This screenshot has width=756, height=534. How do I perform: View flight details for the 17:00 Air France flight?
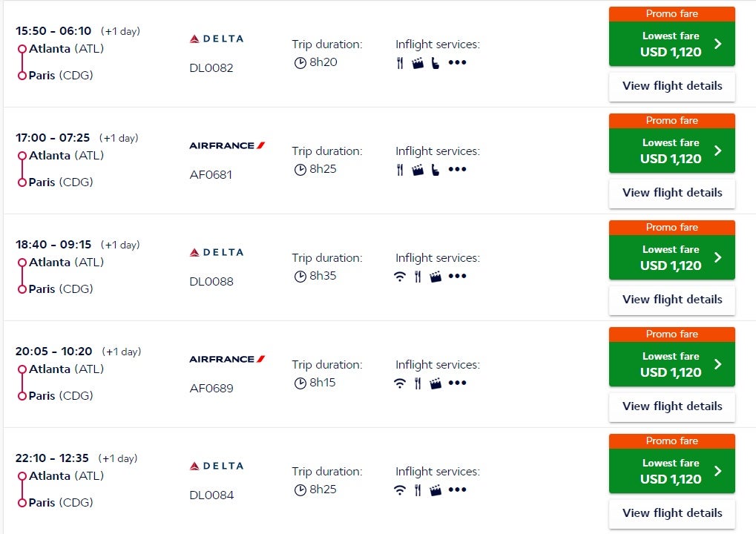671,193
